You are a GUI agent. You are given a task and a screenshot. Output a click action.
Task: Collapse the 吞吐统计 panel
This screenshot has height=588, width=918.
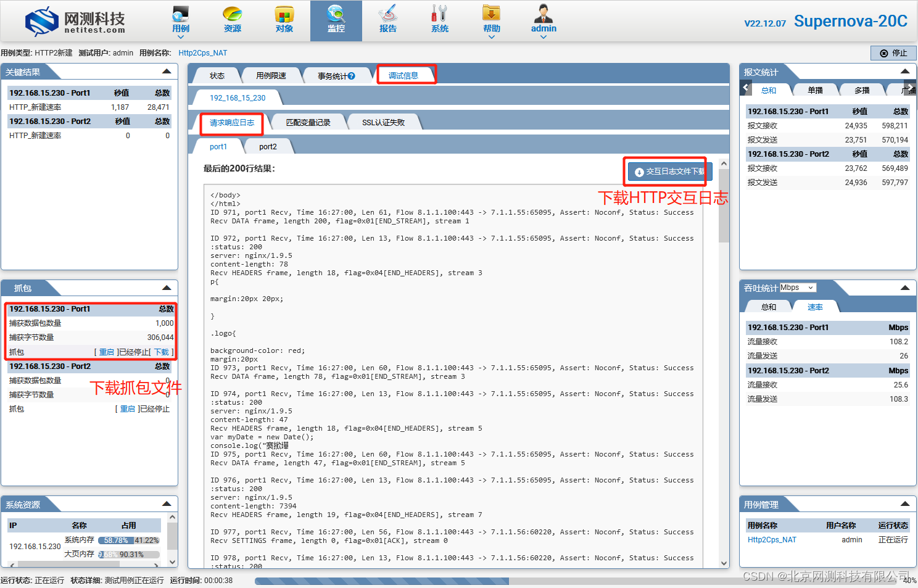click(905, 288)
